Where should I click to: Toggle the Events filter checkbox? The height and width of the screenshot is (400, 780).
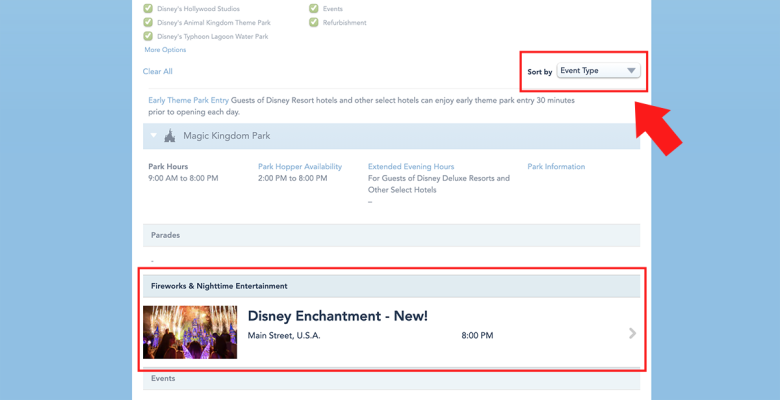point(313,8)
